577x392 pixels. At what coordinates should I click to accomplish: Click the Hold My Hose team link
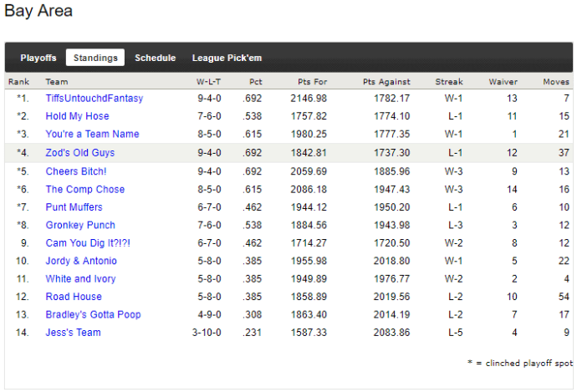(77, 116)
